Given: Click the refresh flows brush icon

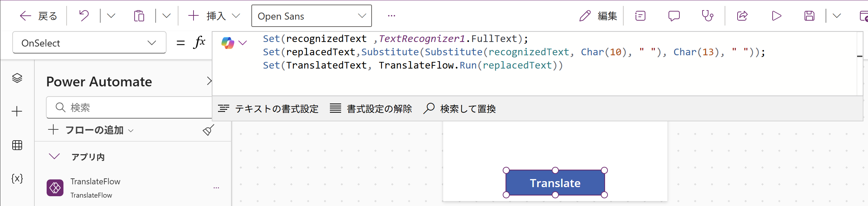Looking at the screenshot, I should point(208,130).
